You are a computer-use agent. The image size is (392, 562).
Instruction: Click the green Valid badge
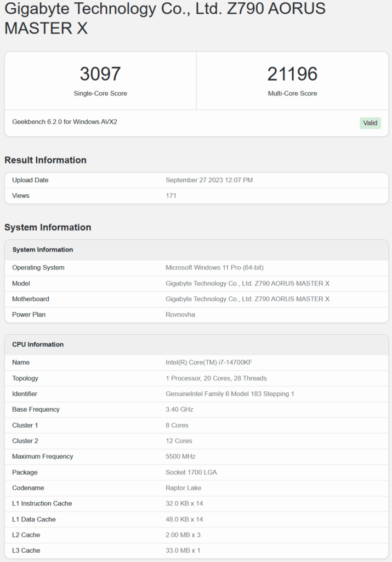tap(370, 123)
